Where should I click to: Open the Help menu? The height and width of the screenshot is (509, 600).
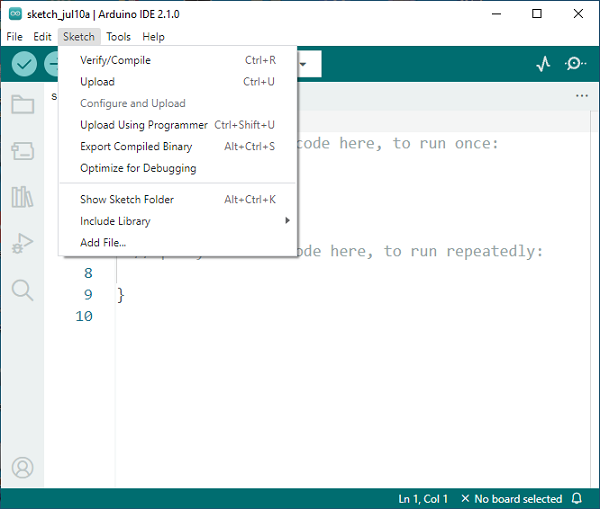pos(153,37)
